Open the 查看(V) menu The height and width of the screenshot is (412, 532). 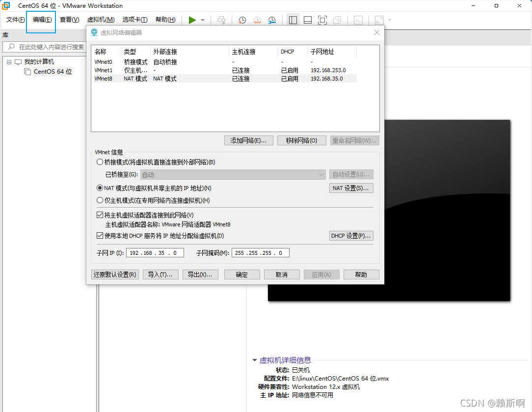pos(70,20)
